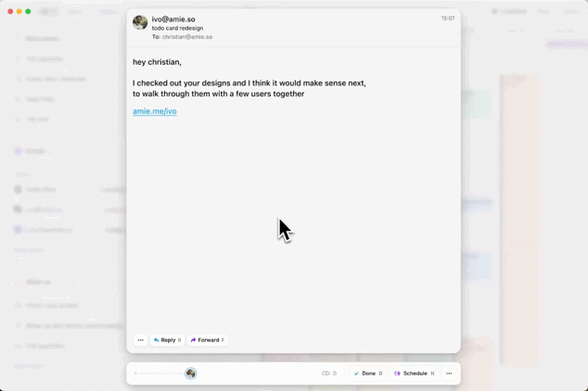This screenshot has width=588, height=391.
Task: Forward this email to someone
Action: tap(208, 340)
